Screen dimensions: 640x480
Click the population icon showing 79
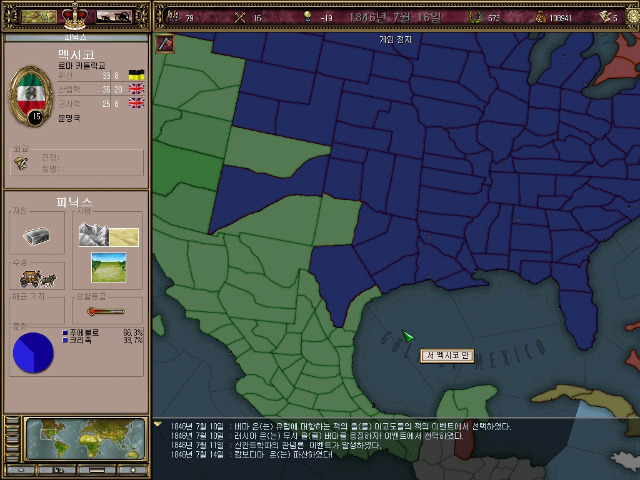[x=173, y=17]
